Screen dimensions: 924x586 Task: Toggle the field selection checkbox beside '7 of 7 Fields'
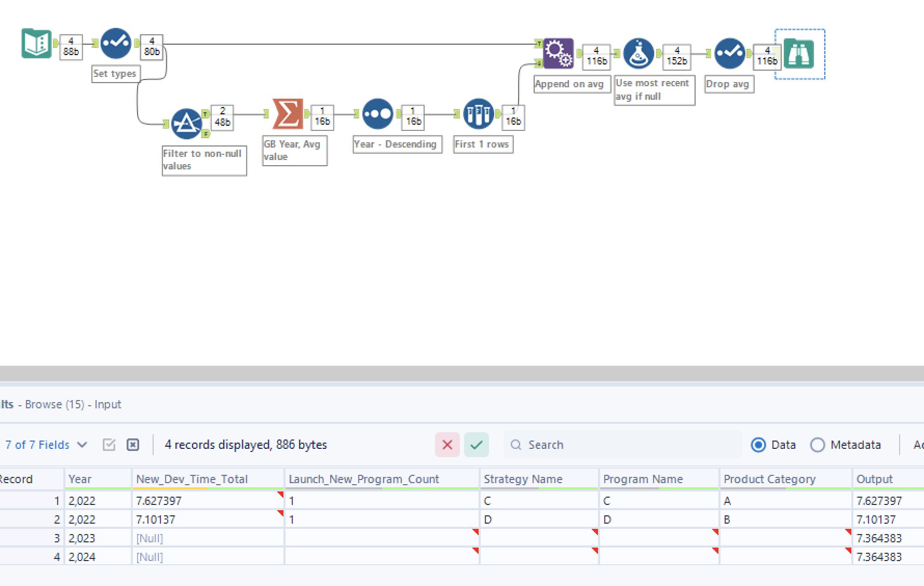[x=109, y=445]
